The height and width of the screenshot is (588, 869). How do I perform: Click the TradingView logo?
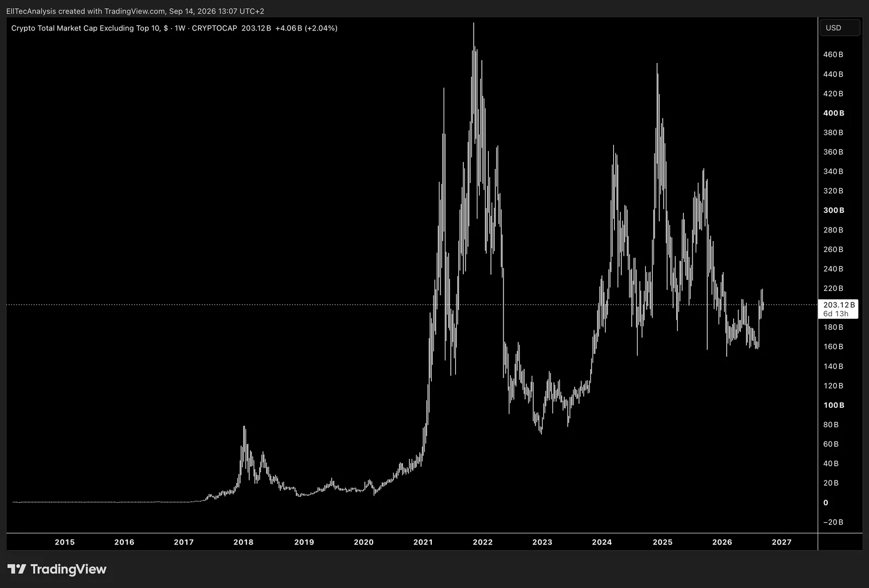coord(57,569)
